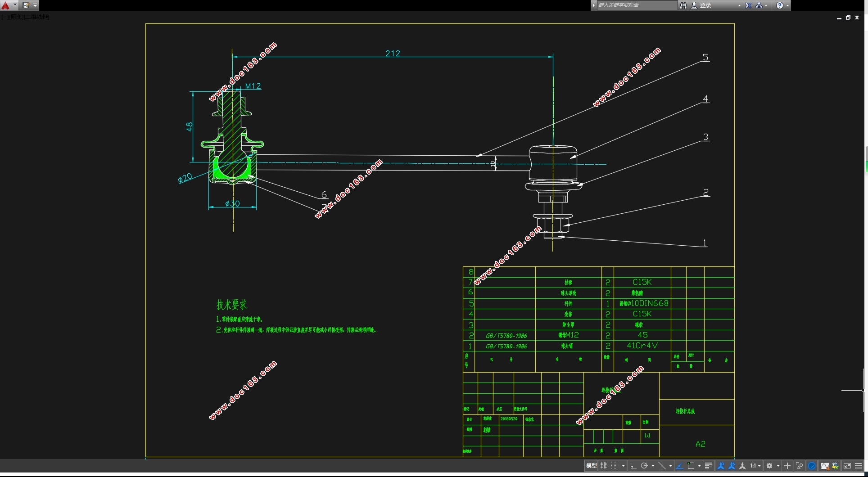Toggle the drawing grid display
The height and width of the screenshot is (477, 868).
(604, 466)
